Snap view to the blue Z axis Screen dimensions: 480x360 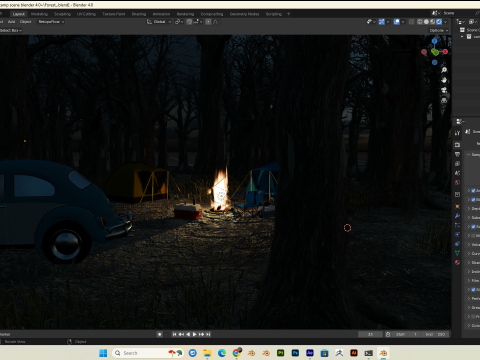(x=435, y=41)
